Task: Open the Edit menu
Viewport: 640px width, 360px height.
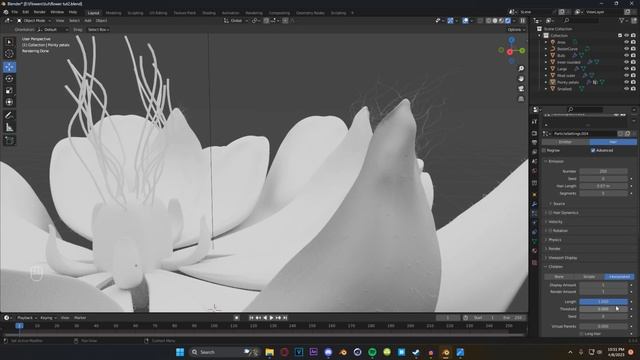Action: [x=25, y=12]
